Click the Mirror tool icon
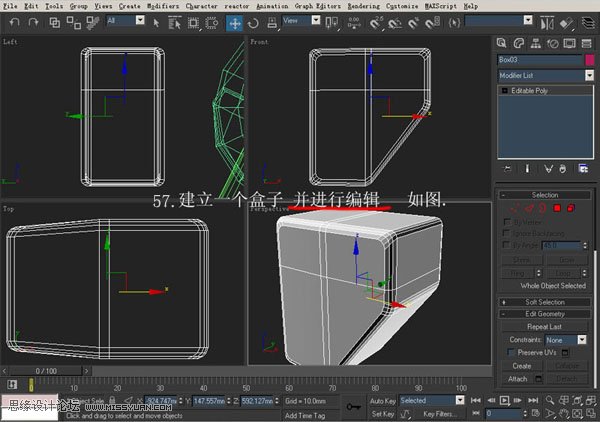The height and width of the screenshot is (422, 600). pos(547,23)
